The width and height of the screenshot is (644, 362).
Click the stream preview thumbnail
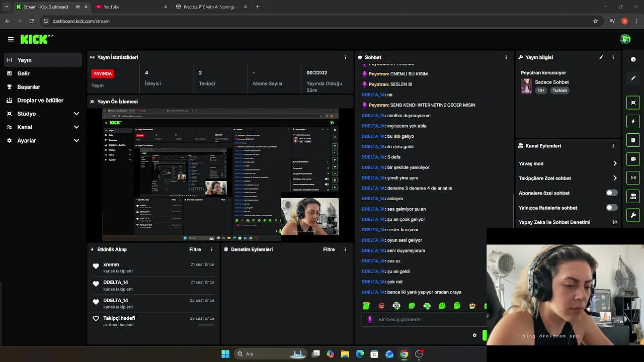click(220, 174)
